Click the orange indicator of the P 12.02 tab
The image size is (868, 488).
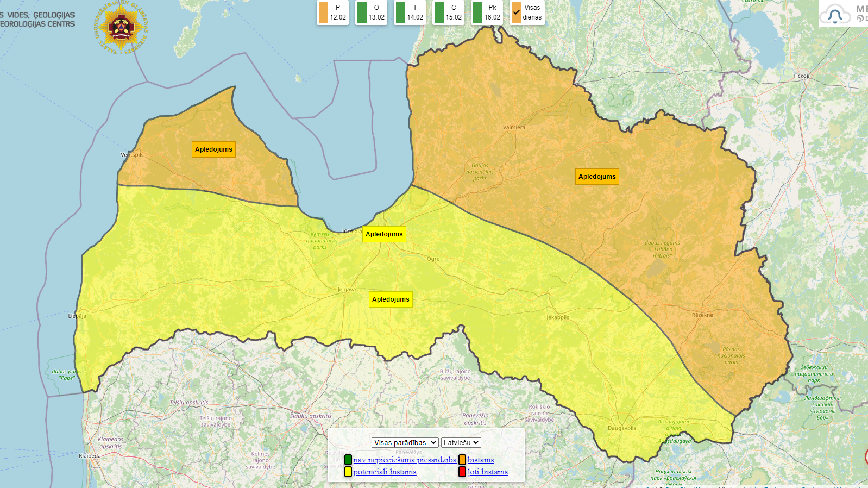pos(323,12)
